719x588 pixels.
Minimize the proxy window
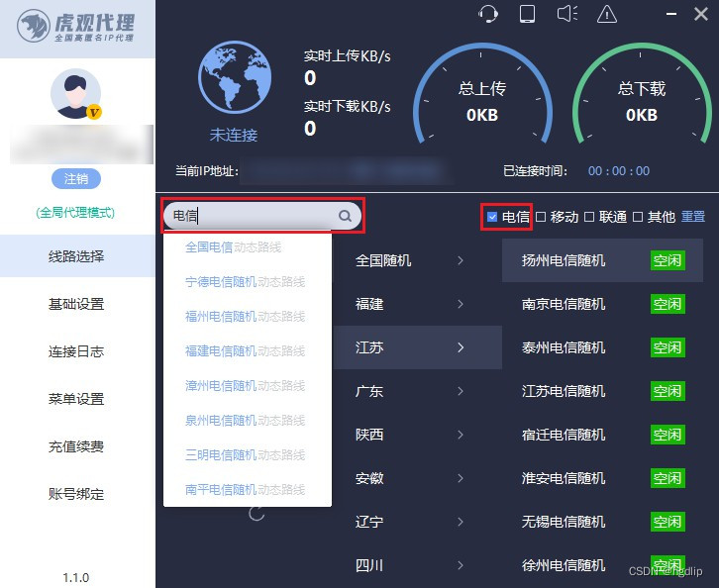(x=671, y=14)
